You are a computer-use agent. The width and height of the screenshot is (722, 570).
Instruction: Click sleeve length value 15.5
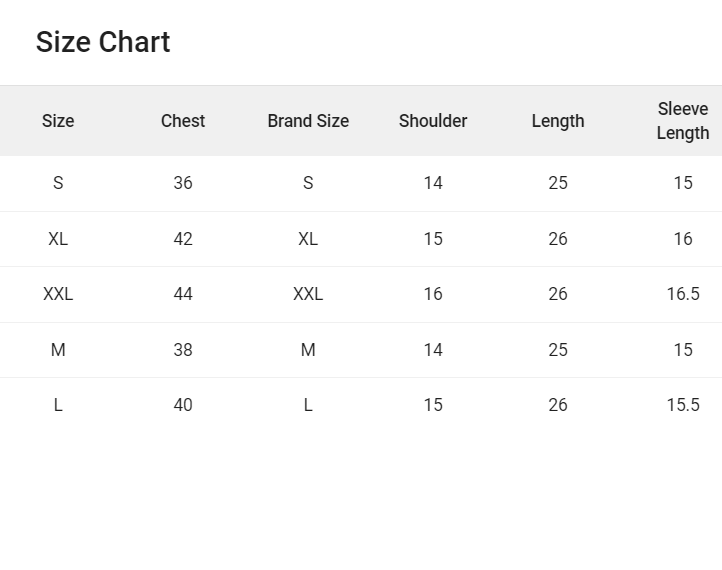[683, 405]
